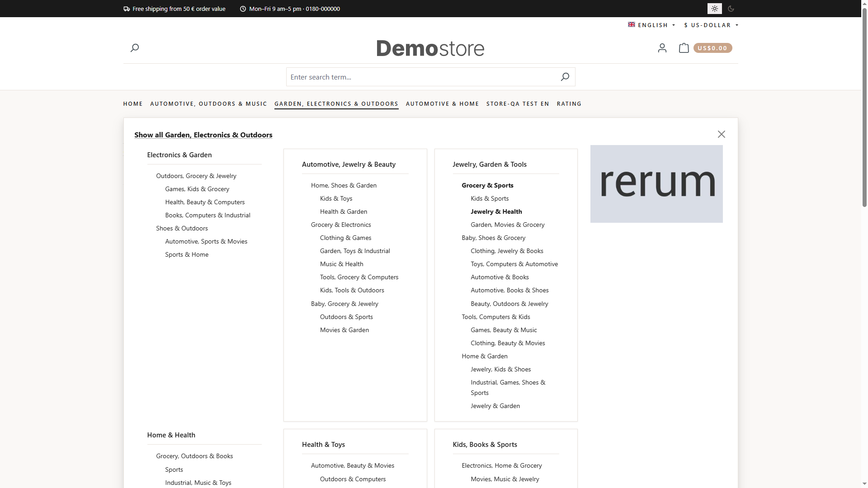
Task: Open Automotive, Outdoors & Music menu
Action: point(208,104)
